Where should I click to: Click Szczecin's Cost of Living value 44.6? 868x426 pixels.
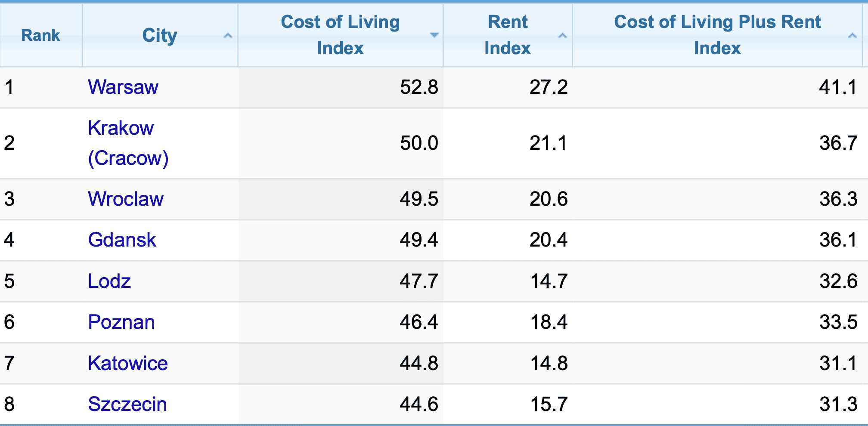tap(418, 404)
